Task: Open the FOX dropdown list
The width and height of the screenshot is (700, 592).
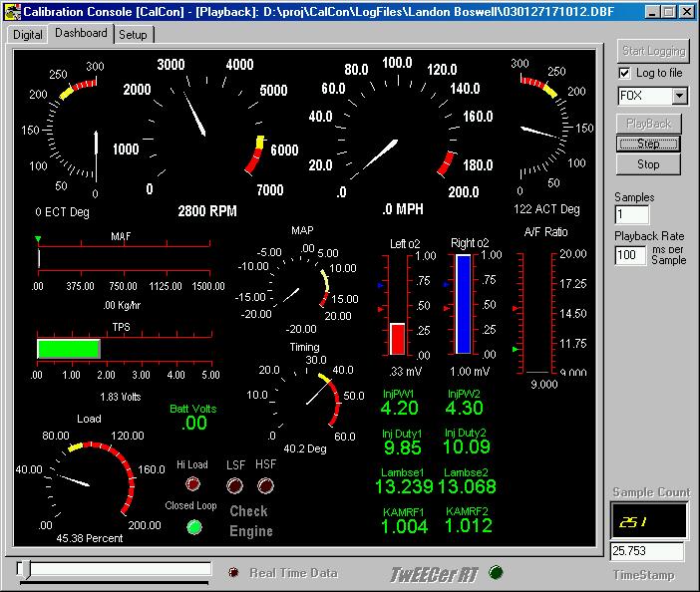Action: tap(680, 96)
